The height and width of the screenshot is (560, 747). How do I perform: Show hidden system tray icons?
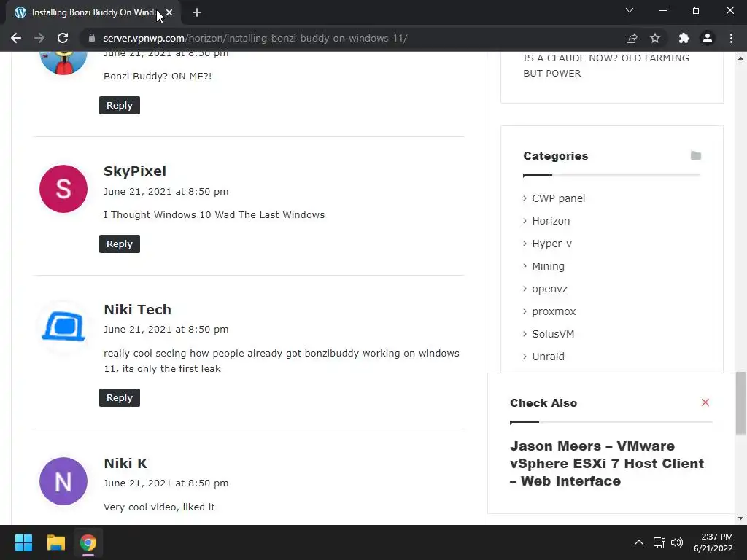(x=639, y=542)
